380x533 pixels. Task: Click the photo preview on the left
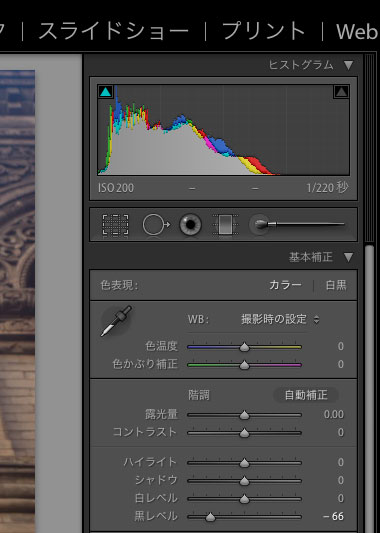(x=17, y=301)
